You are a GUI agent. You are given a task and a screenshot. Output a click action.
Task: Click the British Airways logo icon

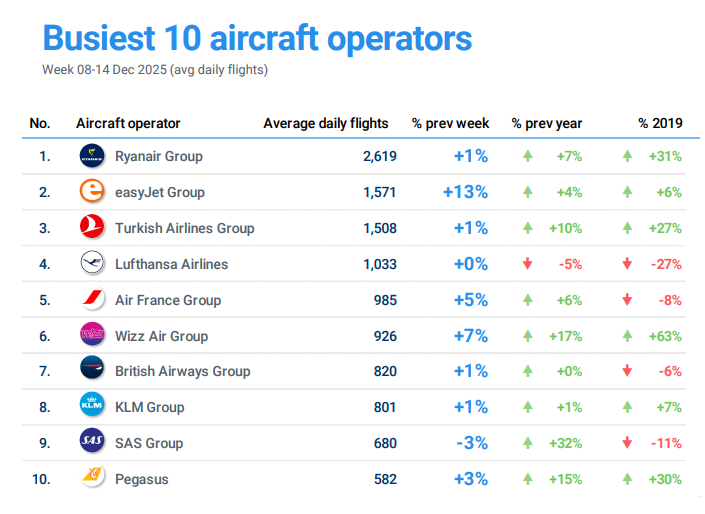point(92,371)
